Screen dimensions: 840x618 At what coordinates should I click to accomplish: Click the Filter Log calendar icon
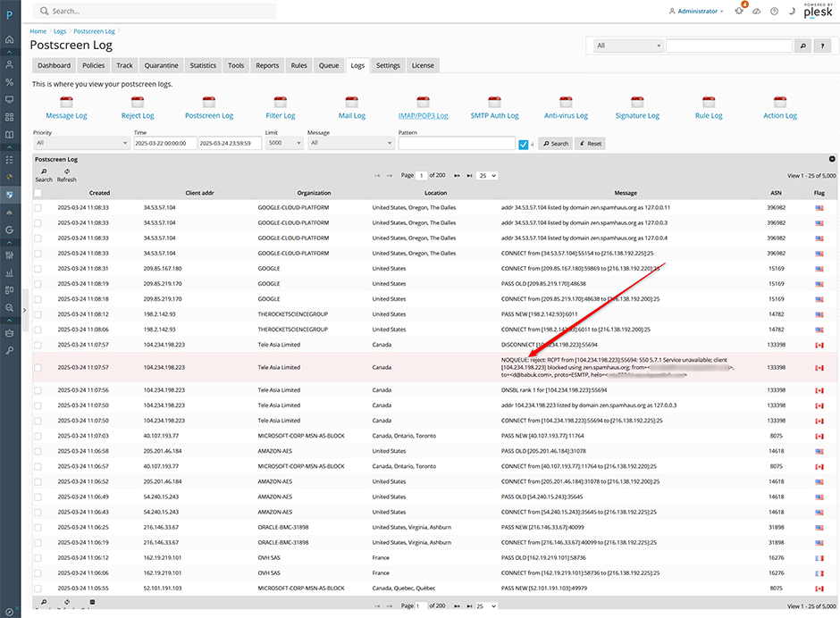click(281, 101)
